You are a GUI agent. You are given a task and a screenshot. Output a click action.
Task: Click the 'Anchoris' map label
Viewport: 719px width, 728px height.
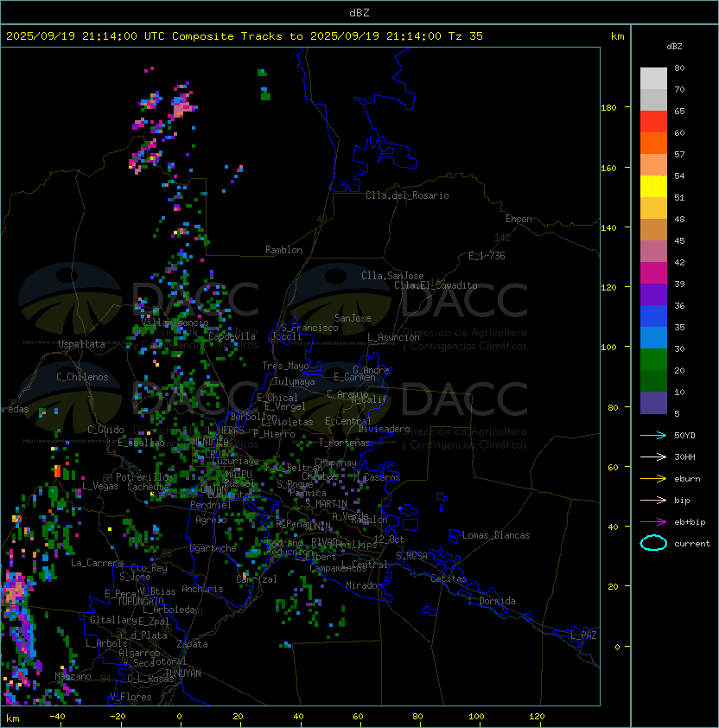click(202, 589)
